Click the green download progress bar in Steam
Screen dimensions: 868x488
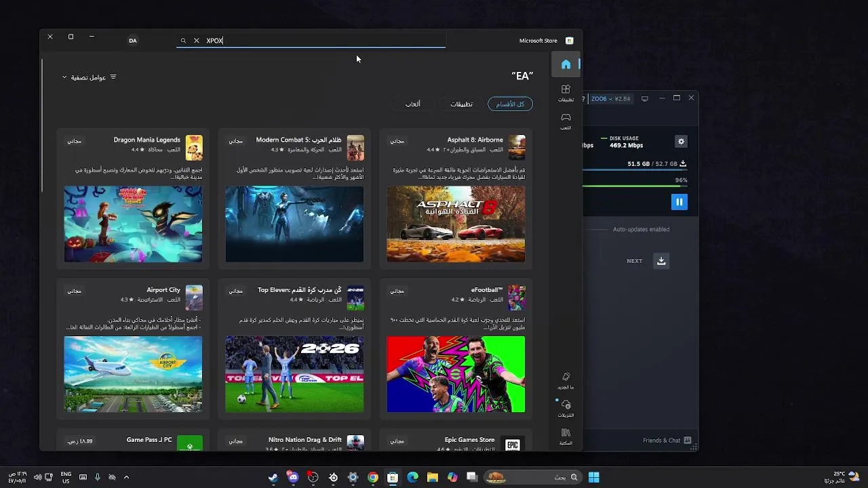635,187
